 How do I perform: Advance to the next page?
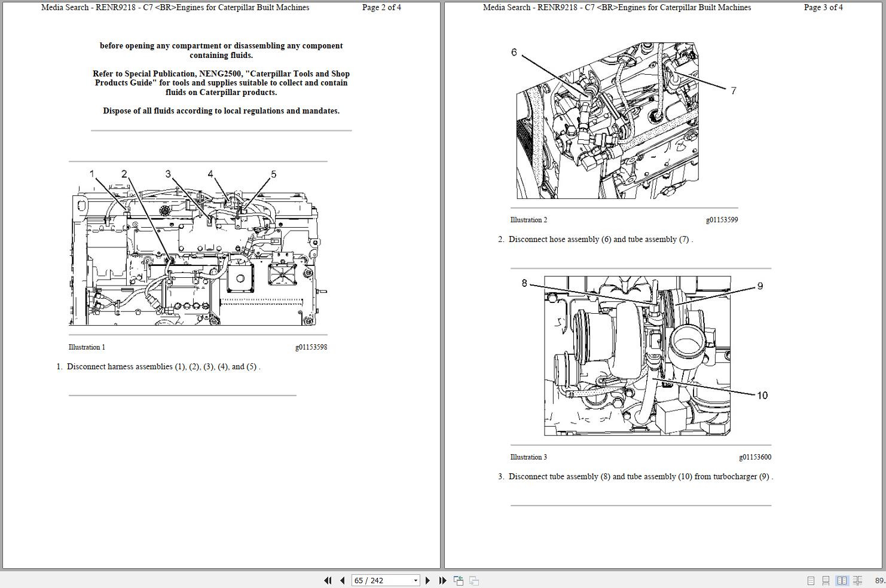pos(428,580)
